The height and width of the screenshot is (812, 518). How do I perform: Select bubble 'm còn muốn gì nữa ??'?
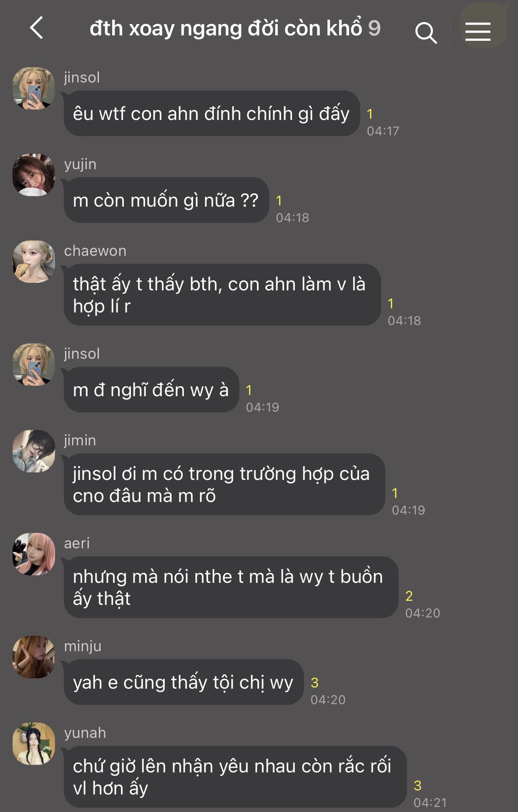pos(166,200)
